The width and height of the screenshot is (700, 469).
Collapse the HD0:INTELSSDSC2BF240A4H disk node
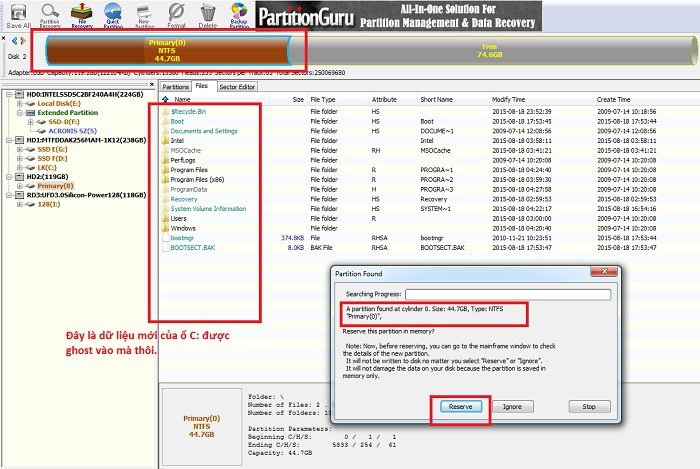9,94
